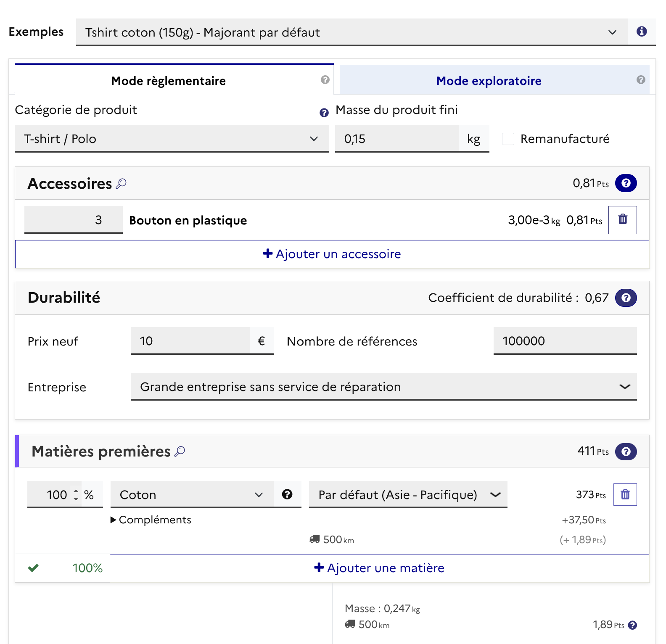This screenshot has width=666, height=644.
Task: Open help button in Accessoires header
Action: [626, 183]
